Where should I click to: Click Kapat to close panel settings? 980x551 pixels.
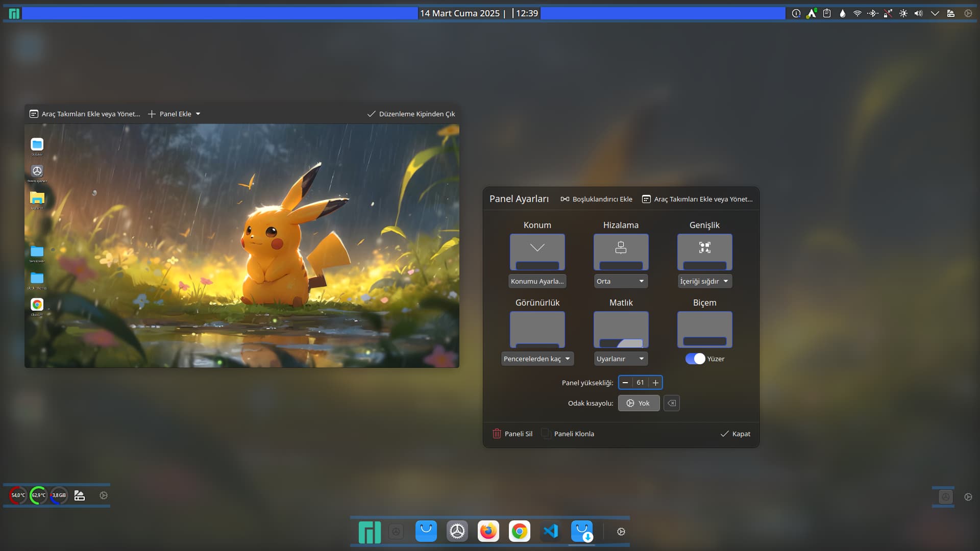point(736,434)
